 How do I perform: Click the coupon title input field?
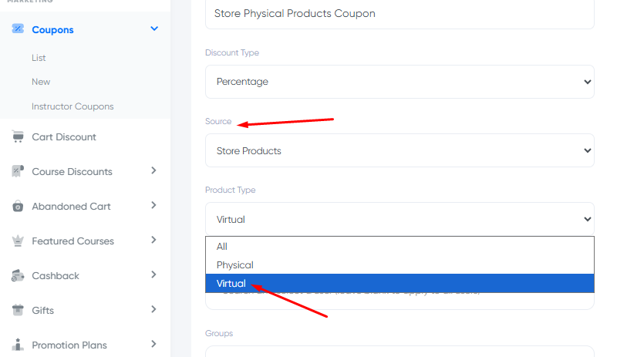400,14
